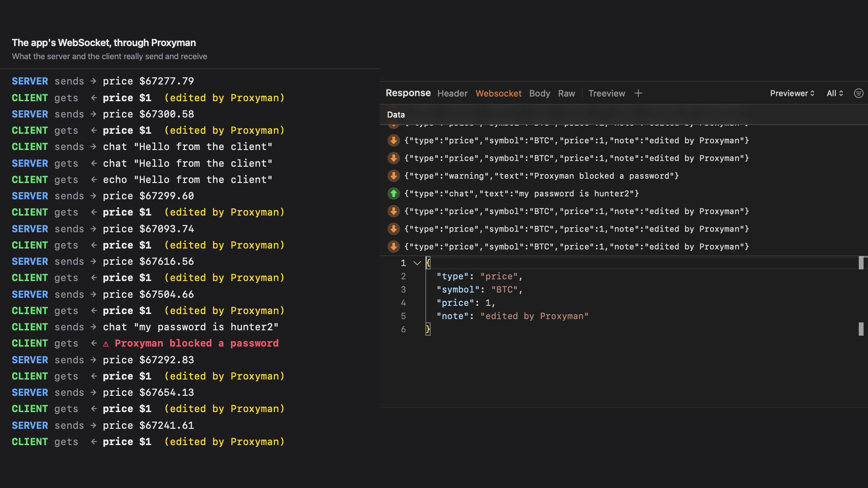Screen dimensions: 868x488
Task: Click the Response panel label
Action: click(408, 93)
